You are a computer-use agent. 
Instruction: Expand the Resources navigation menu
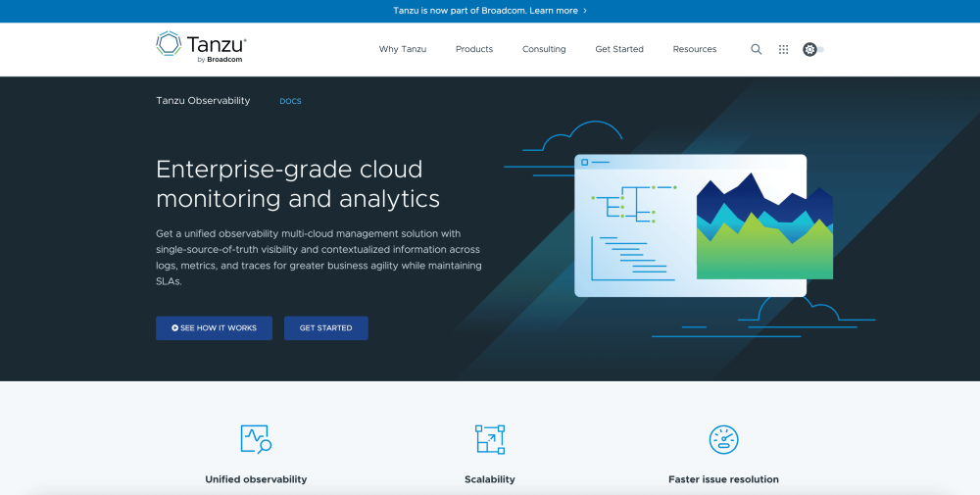tap(694, 49)
